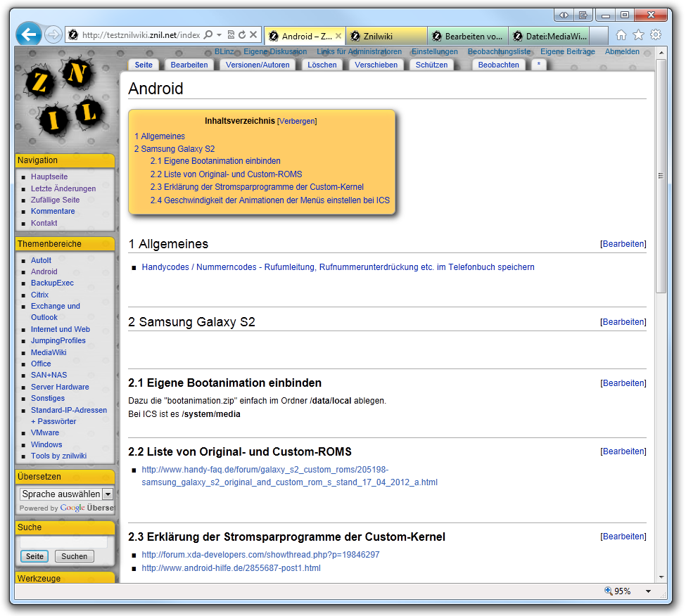Viewport: 686px width, 616px height.
Task: Click the refresh icon in address bar
Action: point(242,34)
